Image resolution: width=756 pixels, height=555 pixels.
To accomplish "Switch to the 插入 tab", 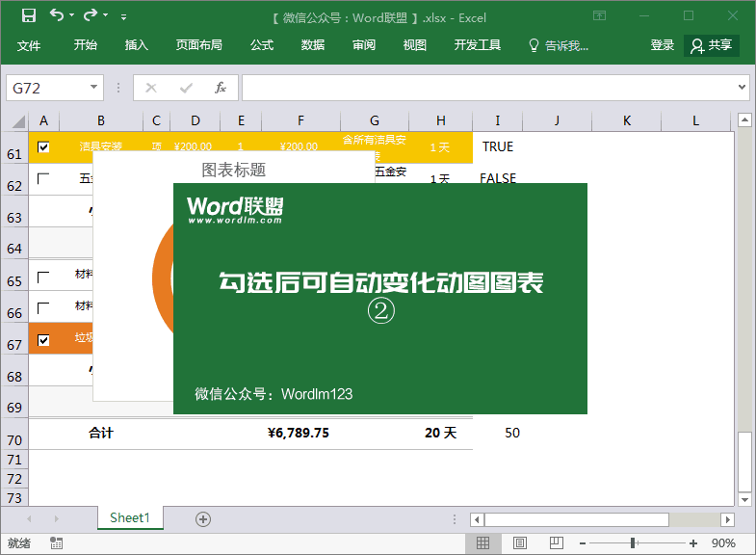I will coord(137,45).
